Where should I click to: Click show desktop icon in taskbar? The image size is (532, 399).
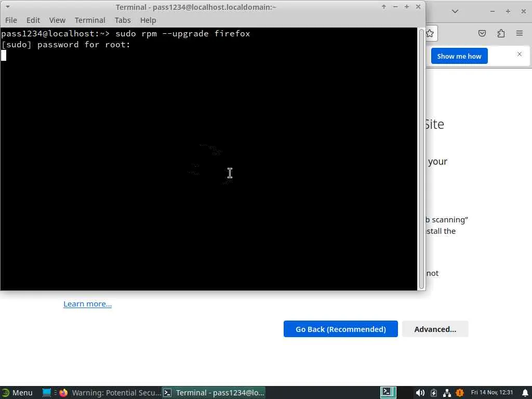(x=46, y=393)
